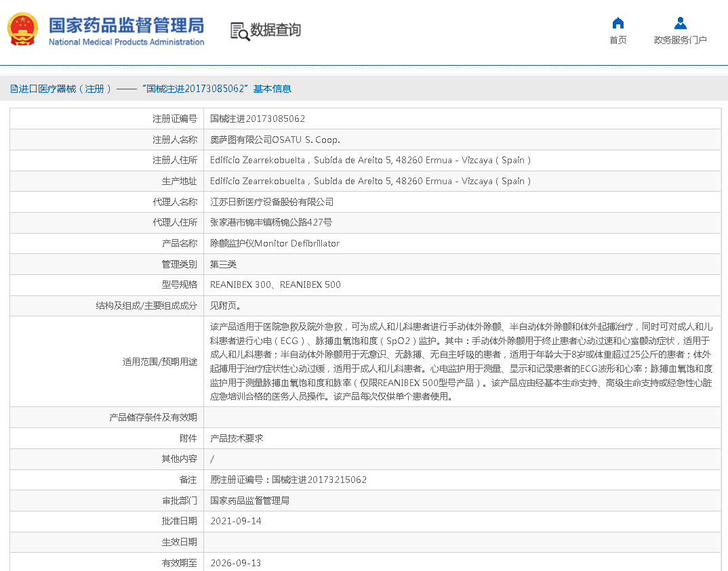This screenshot has width=728, height=571.
Task: Open the 产品技术要求 attachment
Action: 237,438
